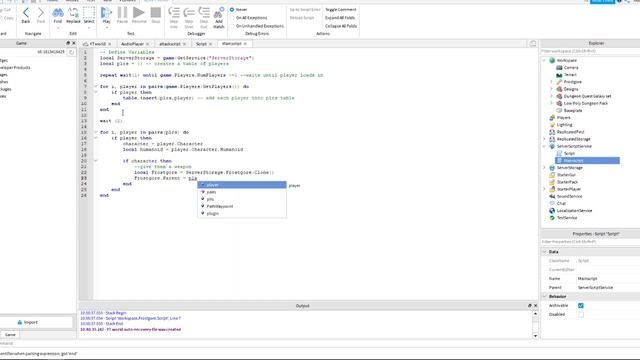Expand the Dungeon Quest Galaxy set arrow

tap(551, 96)
